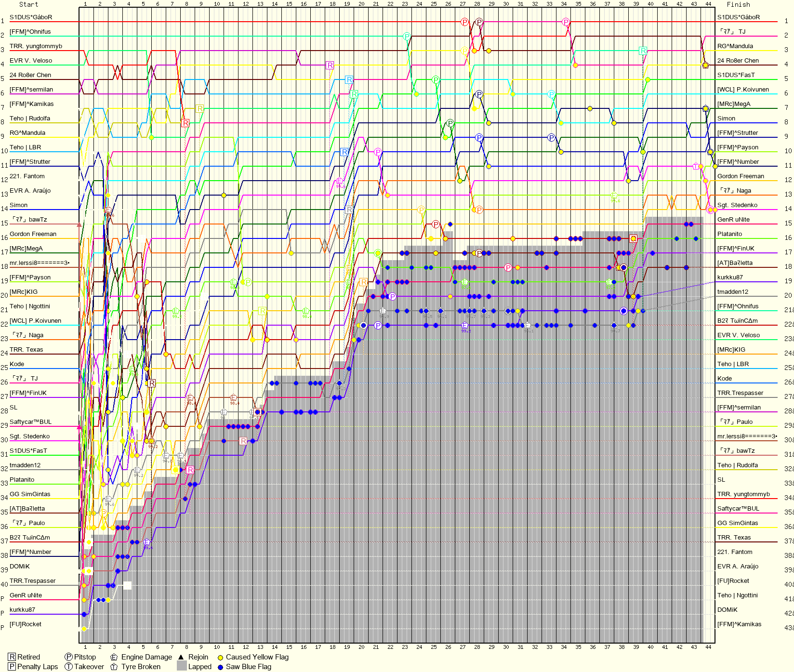The width and height of the screenshot is (794, 672).
Task: Click lap 1 on the top axis
Action: point(85,4)
